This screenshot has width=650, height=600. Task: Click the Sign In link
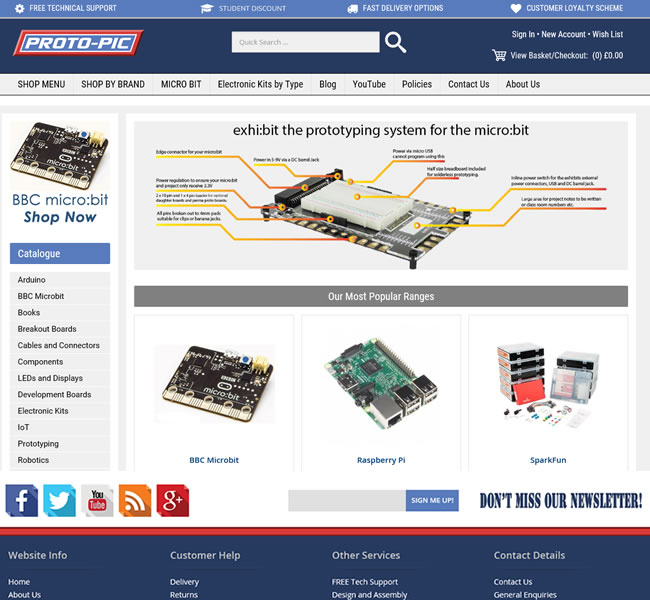pyautogui.click(x=523, y=34)
